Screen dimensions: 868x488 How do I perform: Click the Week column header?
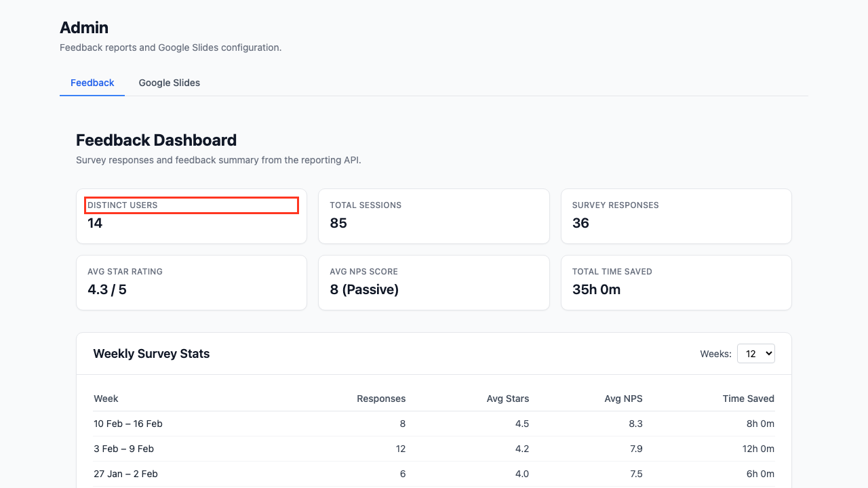tap(106, 399)
